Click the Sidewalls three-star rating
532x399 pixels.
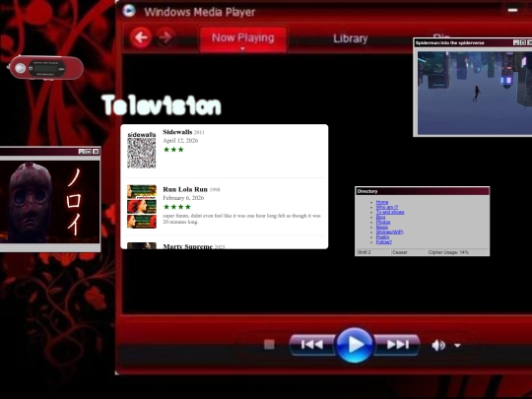(x=173, y=150)
